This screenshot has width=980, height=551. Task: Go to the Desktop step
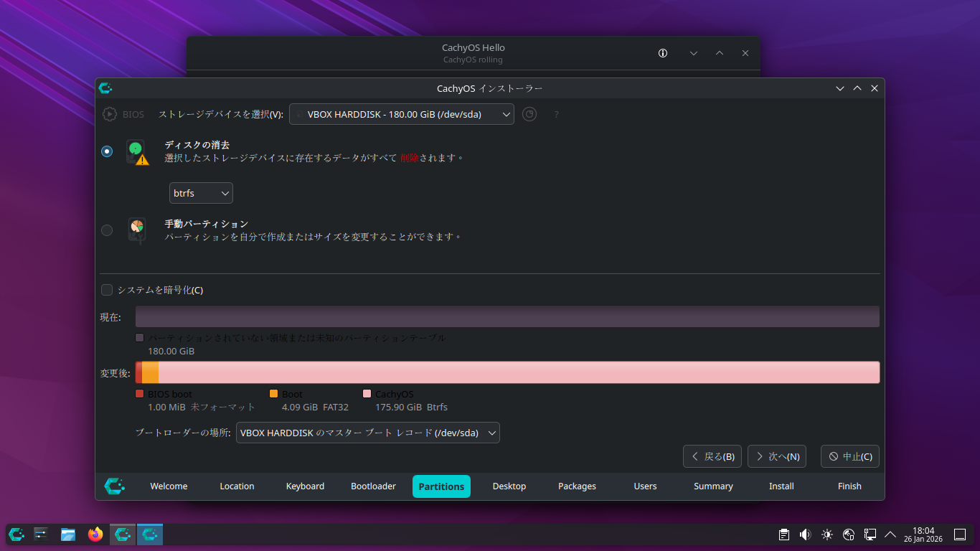pos(509,486)
